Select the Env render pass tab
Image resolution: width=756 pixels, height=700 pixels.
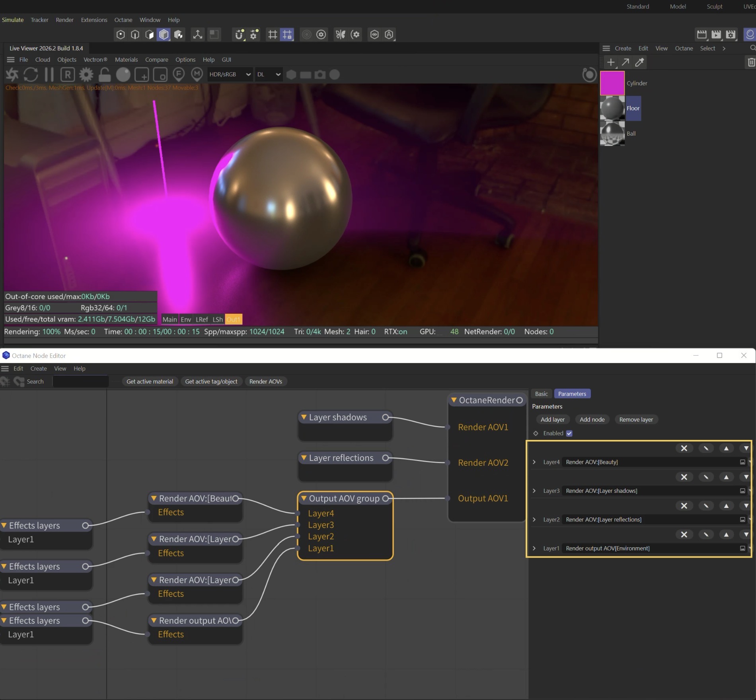click(x=185, y=319)
